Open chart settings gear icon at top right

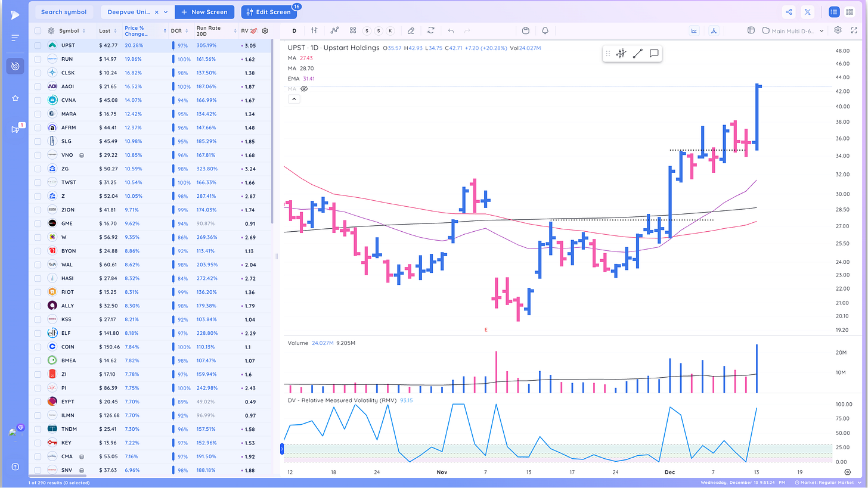pos(838,30)
